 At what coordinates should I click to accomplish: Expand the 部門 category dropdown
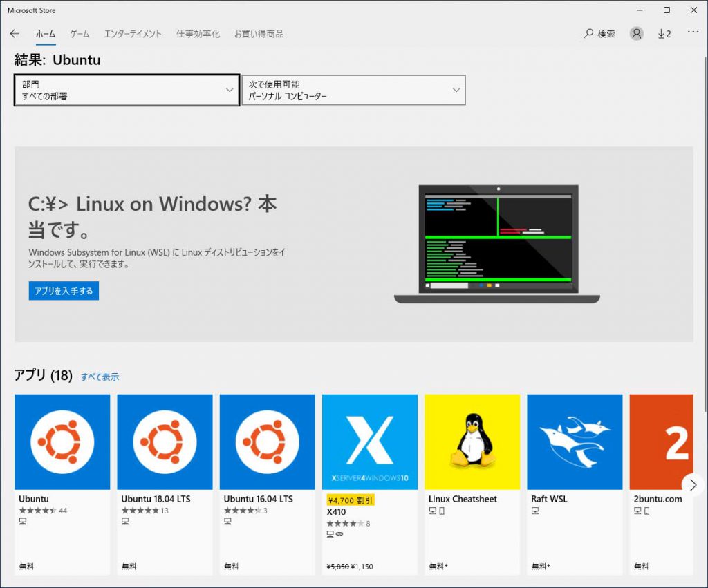tap(127, 91)
